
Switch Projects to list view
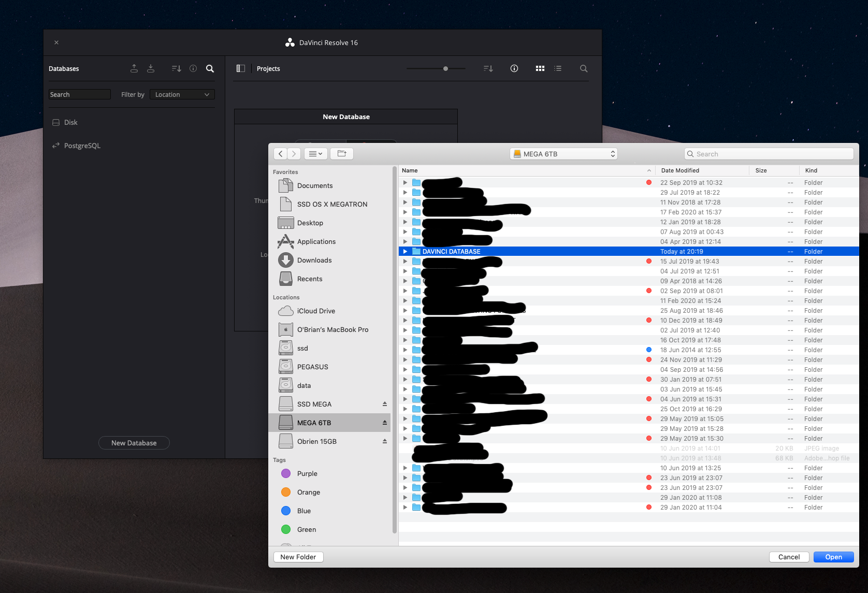(x=558, y=68)
